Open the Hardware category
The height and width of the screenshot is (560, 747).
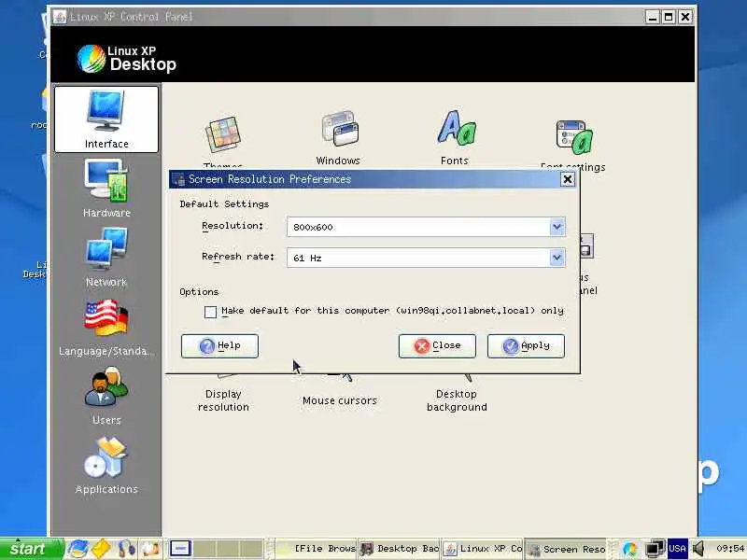click(x=106, y=189)
